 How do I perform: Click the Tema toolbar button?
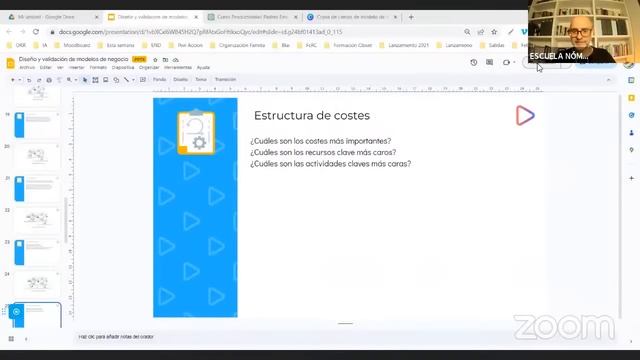click(x=201, y=80)
